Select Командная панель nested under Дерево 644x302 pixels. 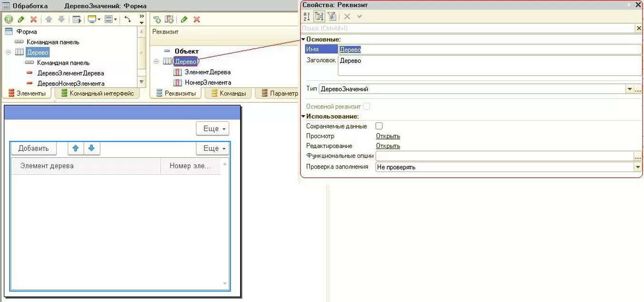pyautogui.click(x=63, y=63)
